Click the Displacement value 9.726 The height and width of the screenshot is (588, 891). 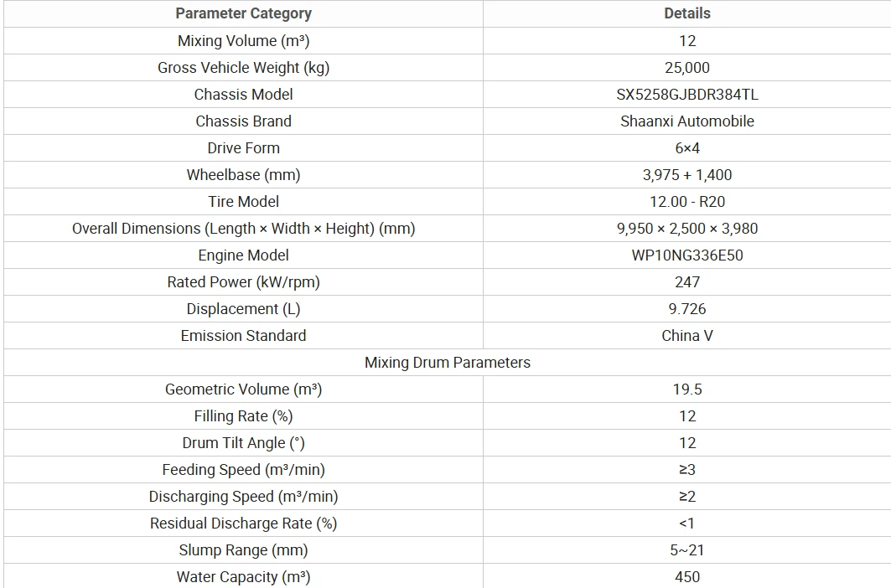click(x=687, y=309)
